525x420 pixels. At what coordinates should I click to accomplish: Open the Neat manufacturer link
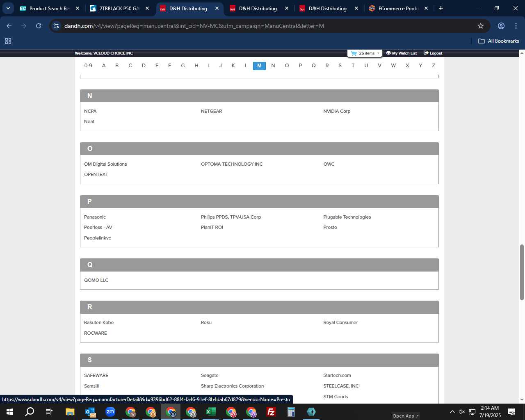coord(89,121)
